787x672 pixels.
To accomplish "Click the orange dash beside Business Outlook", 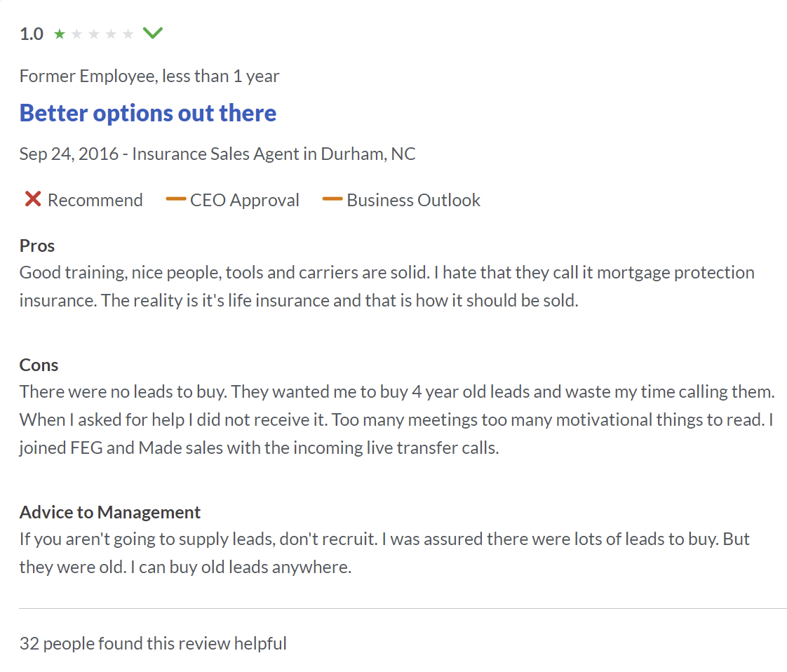I will pyautogui.click(x=332, y=200).
